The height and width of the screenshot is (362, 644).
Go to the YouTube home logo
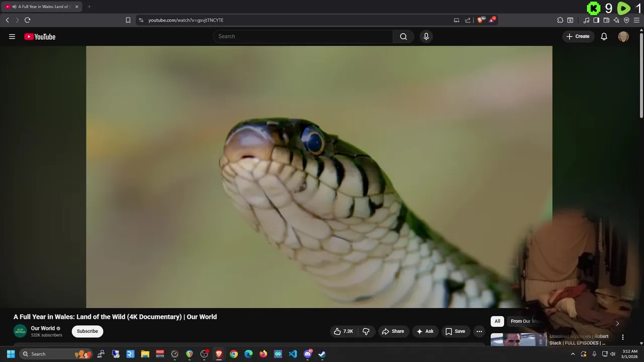[40, 36]
